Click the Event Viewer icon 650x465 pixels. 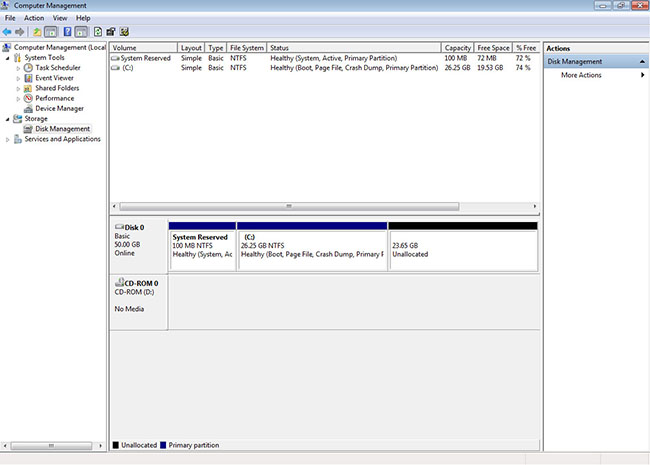click(x=28, y=78)
